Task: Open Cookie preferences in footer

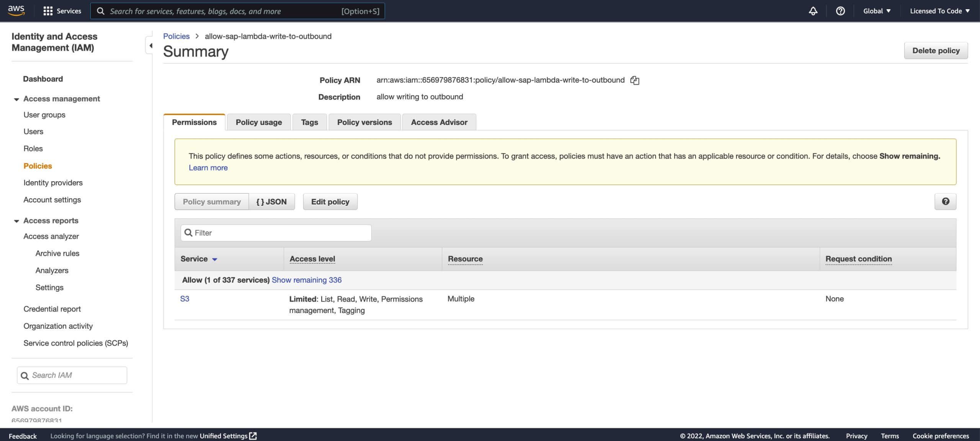Action: click(x=941, y=436)
